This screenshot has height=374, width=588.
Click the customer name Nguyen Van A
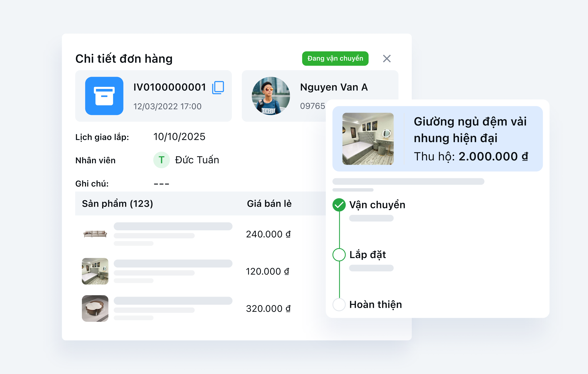(x=334, y=87)
